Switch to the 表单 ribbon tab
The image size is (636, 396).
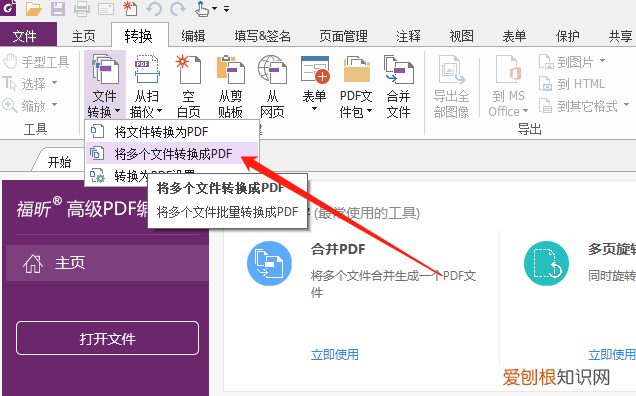pos(514,37)
